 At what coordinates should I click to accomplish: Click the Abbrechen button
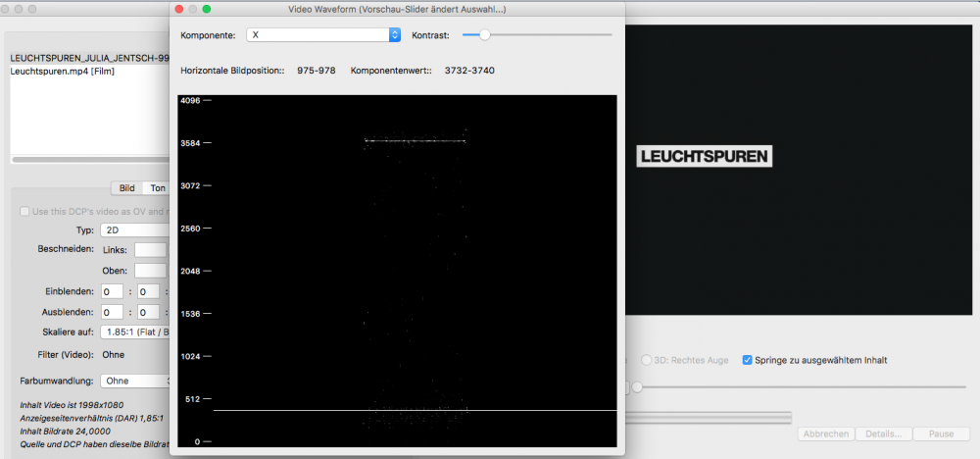coord(824,433)
